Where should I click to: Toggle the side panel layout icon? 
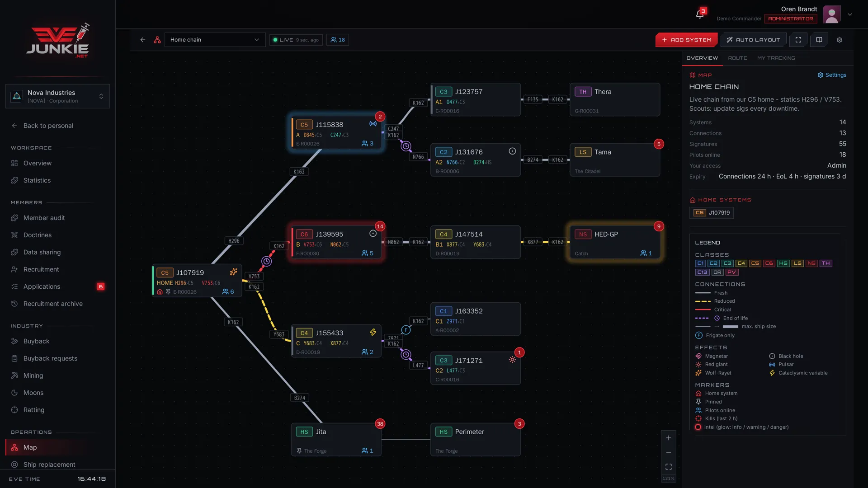coord(819,40)
